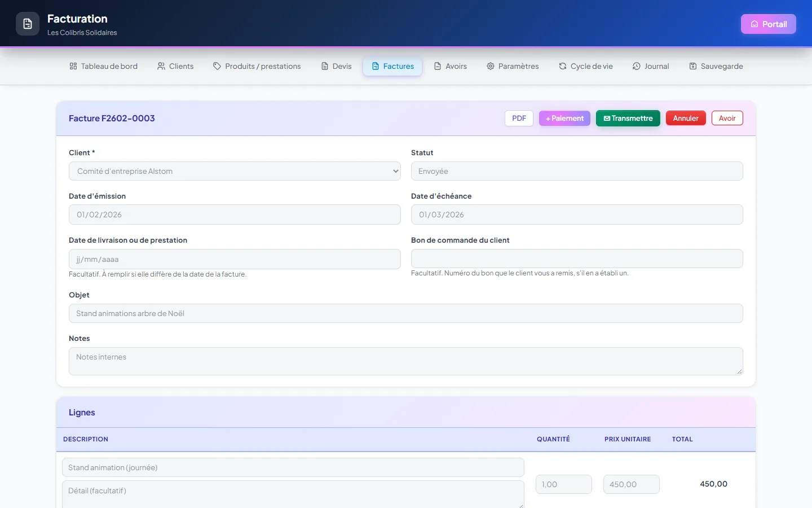Go to the Produits / prestations tab
812x508 pixels.
coord(257,66)
